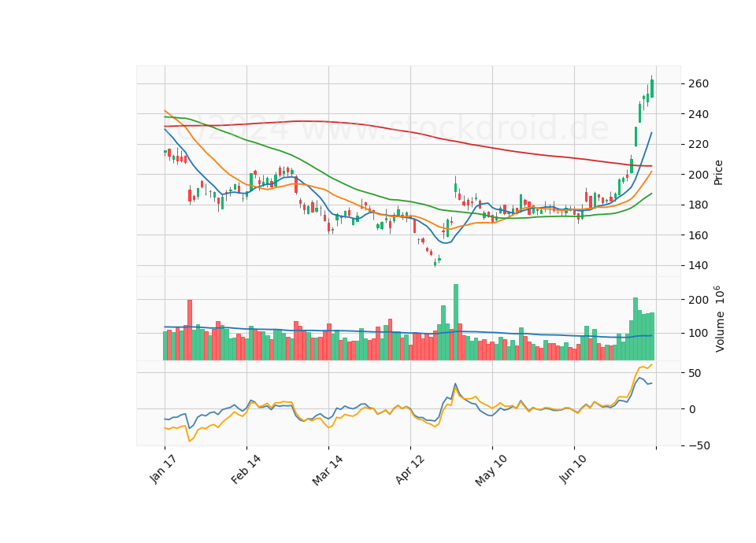
Task: Click the 'Jan 17' date label
Action: point(162,469)
